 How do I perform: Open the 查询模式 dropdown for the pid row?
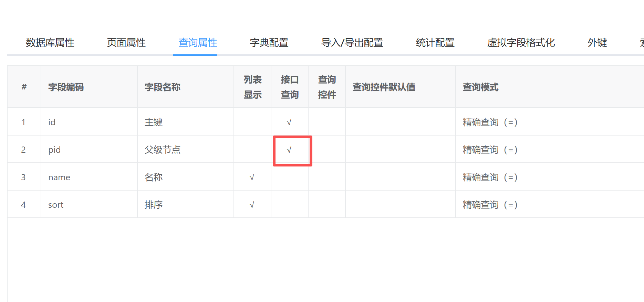(x=490, y=150)
